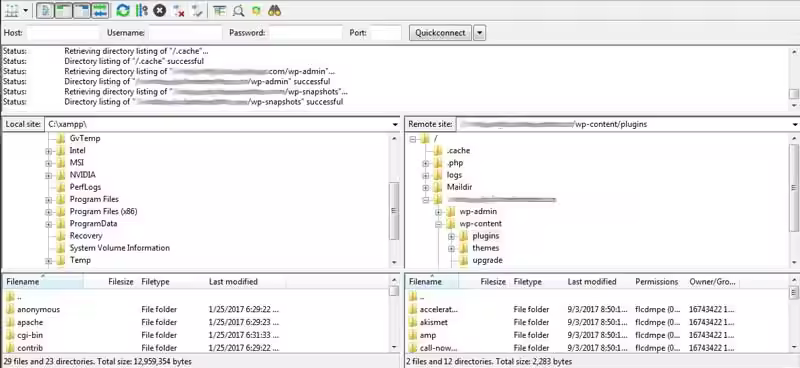Open the directory listing filters dialog
The width and height of the screenshot is (800, 368).
219,10
